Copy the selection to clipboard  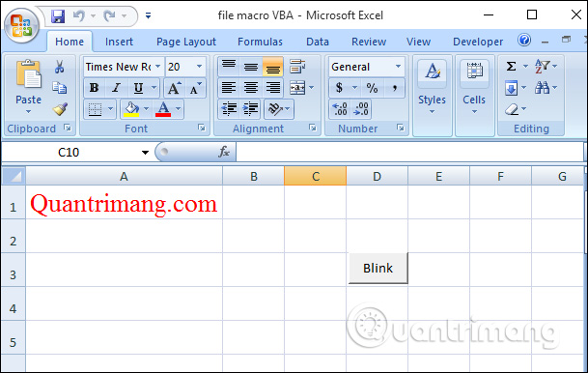[59, 88]
